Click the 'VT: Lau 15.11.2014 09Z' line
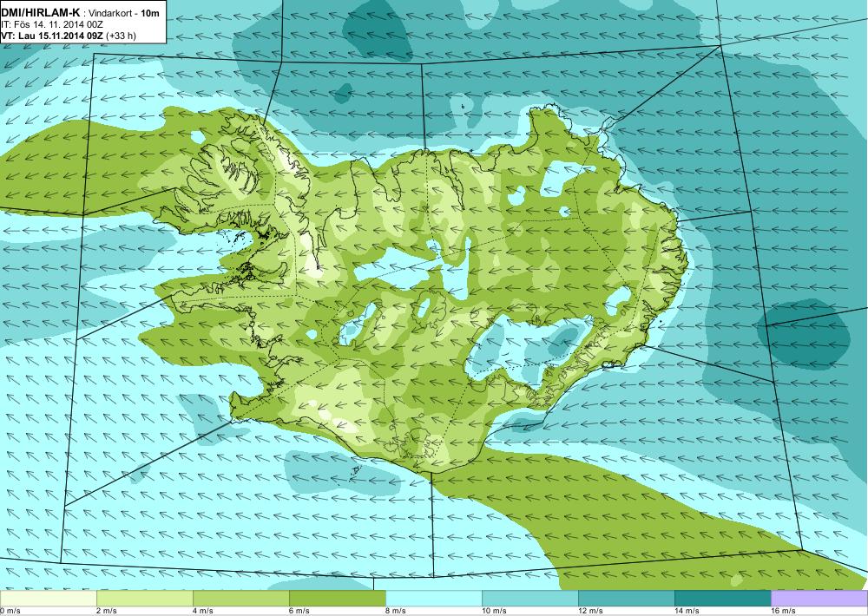This screenshot has width=868, height=616. click(53, 36)
